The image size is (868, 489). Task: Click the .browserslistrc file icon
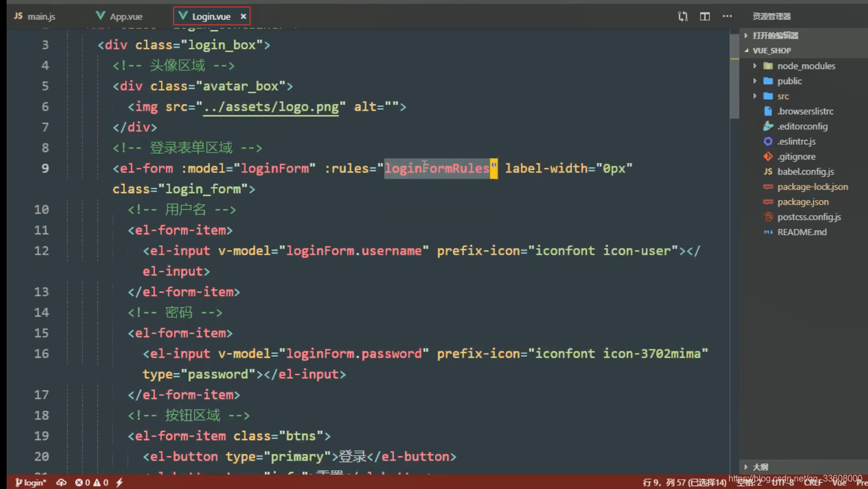768,111
